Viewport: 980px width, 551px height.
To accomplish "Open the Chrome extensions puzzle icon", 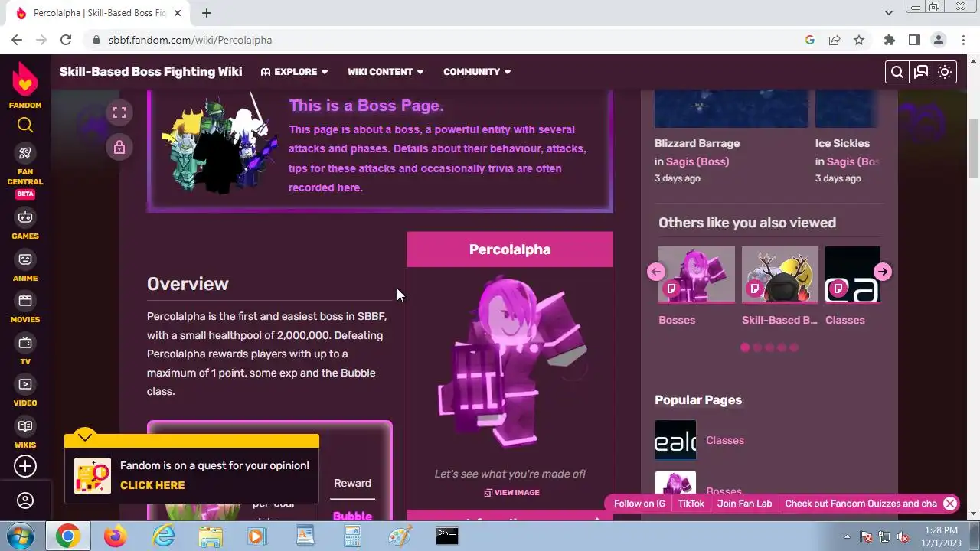I will [x=889, y=40].
